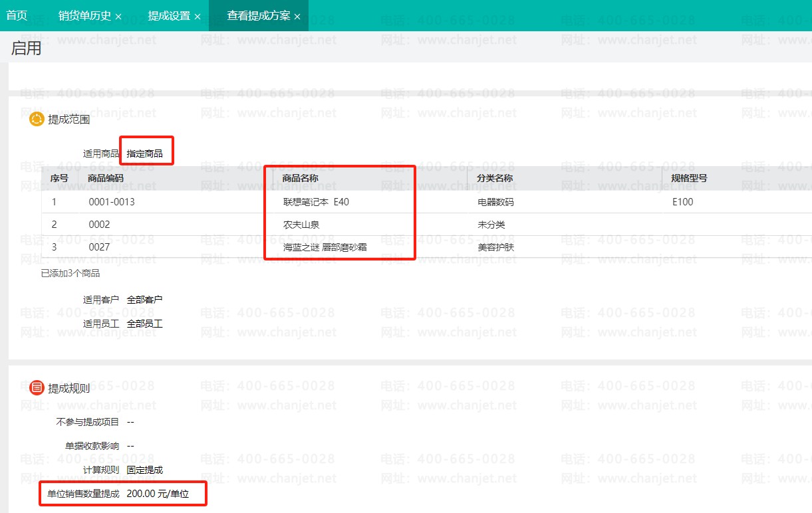Close the 查看提成方案 tab
812x513 pixels.
(x=297, y=16)
